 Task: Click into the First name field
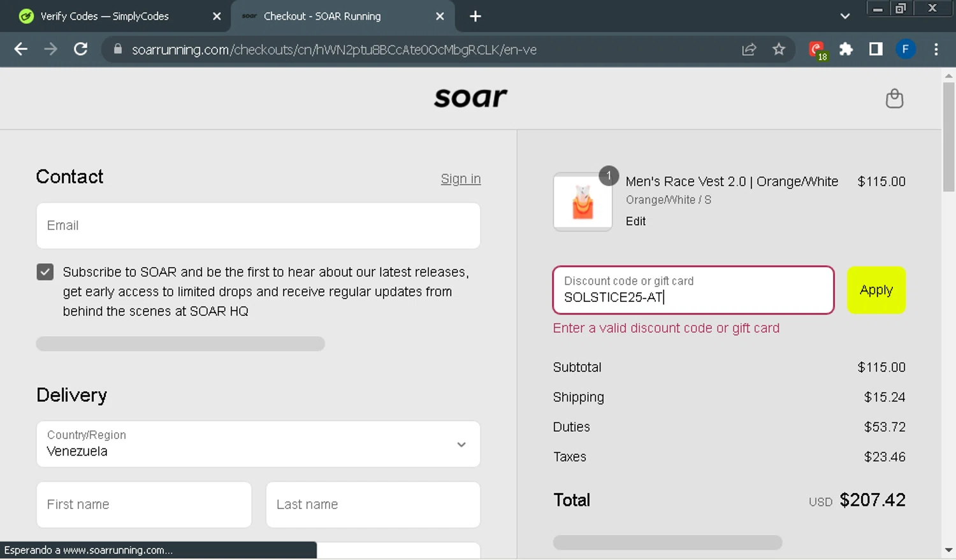144,505
